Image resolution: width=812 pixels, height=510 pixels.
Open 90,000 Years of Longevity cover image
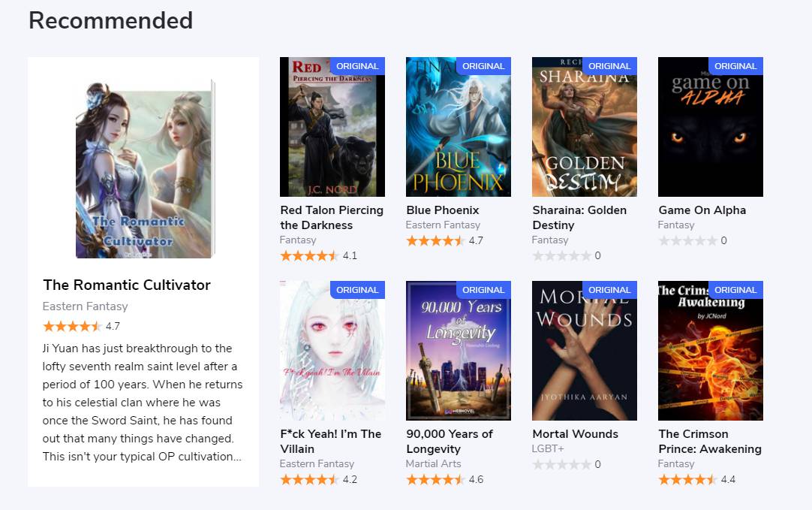tap(459, 350)
